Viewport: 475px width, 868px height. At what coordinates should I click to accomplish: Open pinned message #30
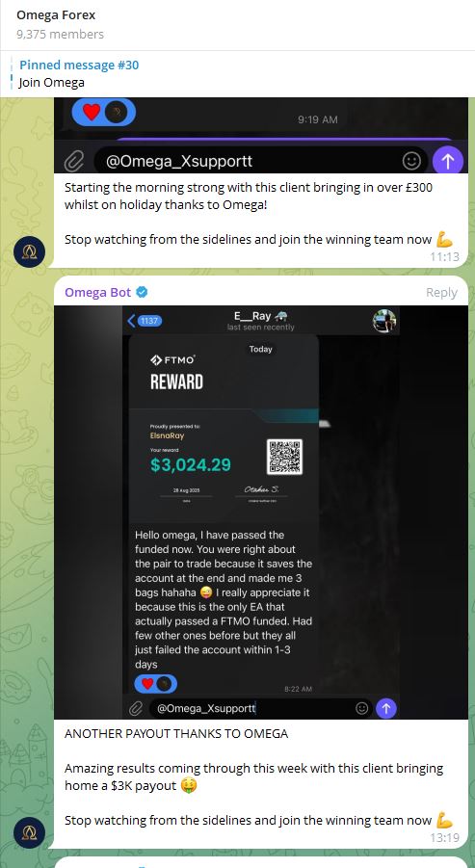(237, 73)
